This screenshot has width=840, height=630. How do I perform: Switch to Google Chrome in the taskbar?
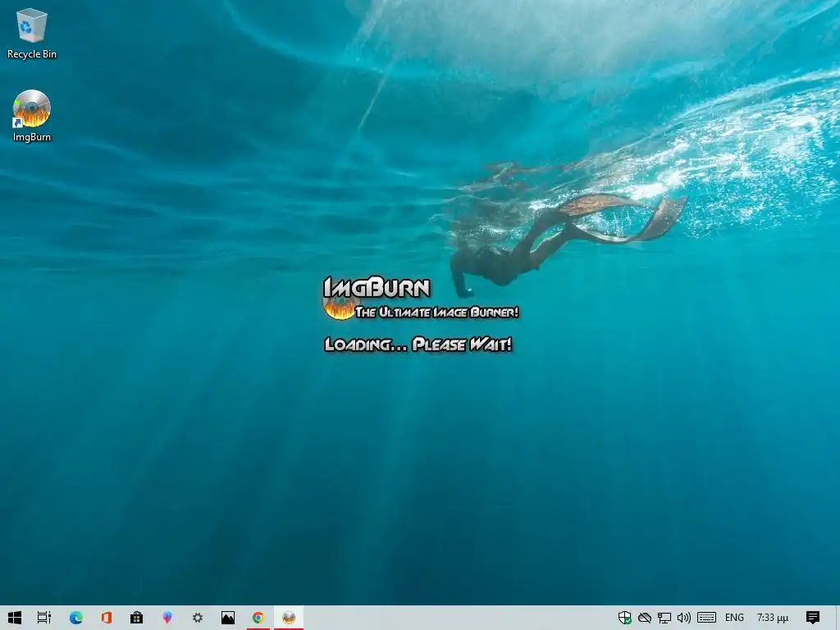258,618
